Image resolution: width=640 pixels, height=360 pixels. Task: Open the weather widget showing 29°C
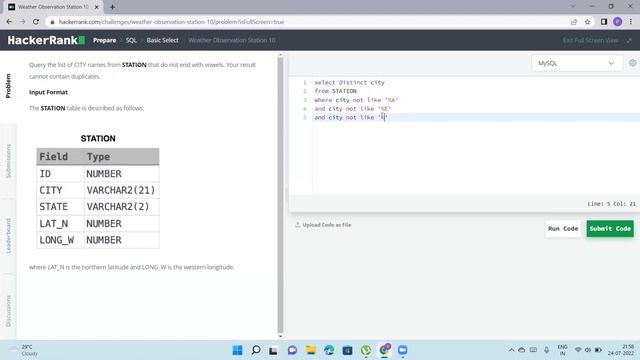click(x=24, y=350)
